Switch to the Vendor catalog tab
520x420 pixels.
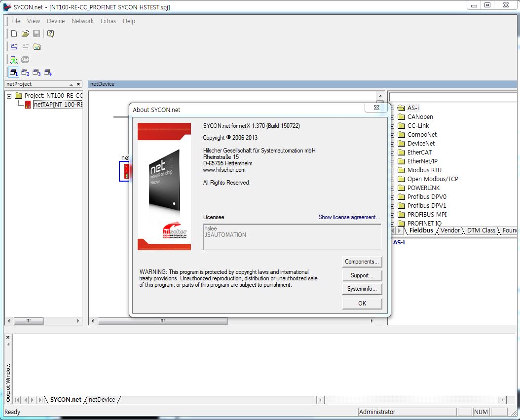[450, 230]
